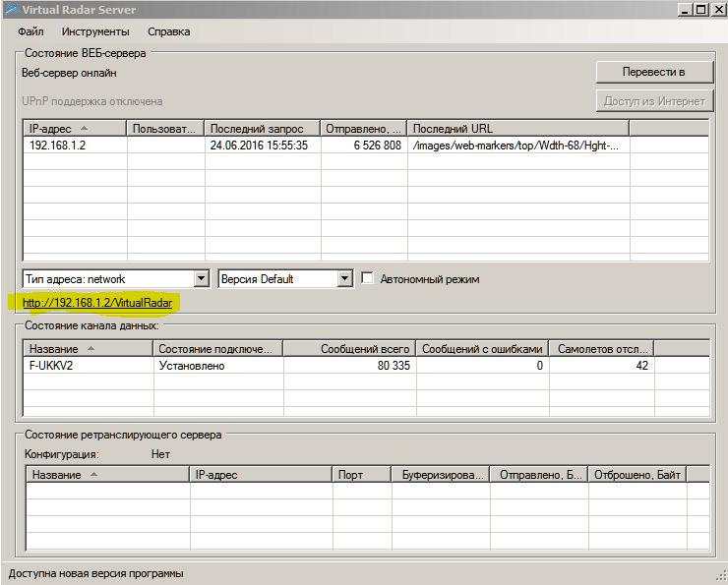Viewport: 728px width, 585px height.
Task: Open the Файл menu
Action: pyautogui.click(x=30, y=31)
